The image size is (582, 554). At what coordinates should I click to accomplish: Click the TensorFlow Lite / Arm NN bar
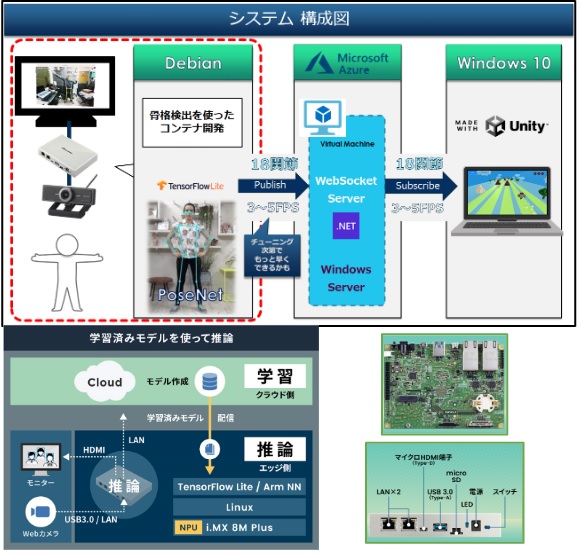click(239, 487)
